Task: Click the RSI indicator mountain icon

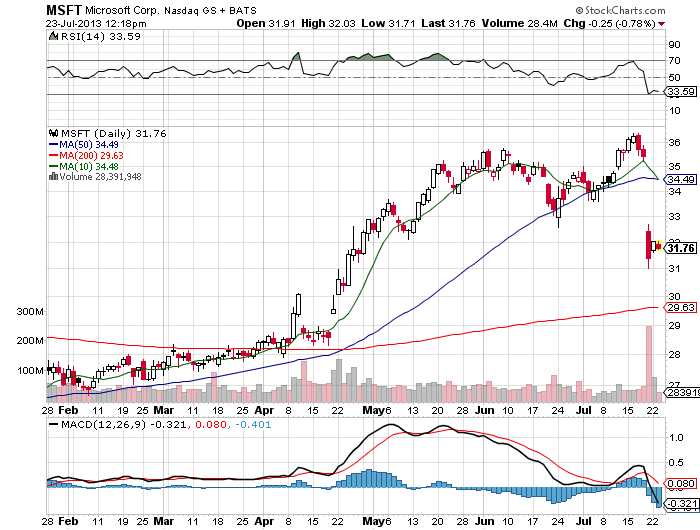Action: [53, 36]
